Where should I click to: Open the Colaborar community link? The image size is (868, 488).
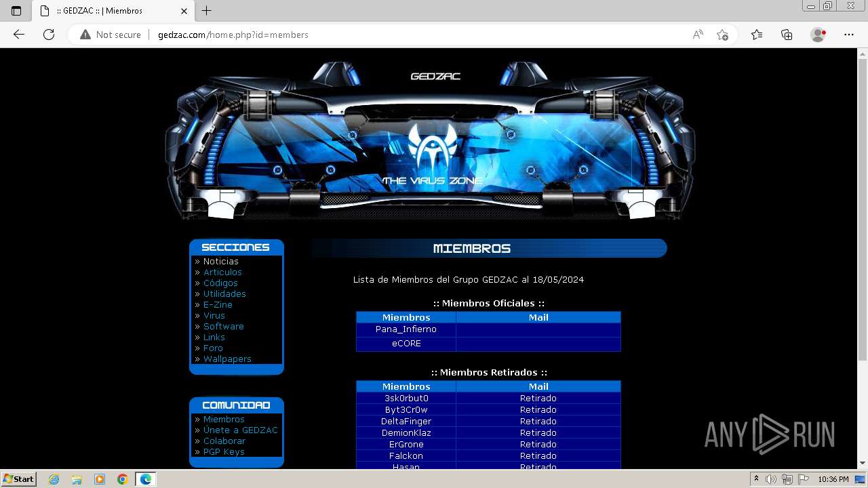224,441
